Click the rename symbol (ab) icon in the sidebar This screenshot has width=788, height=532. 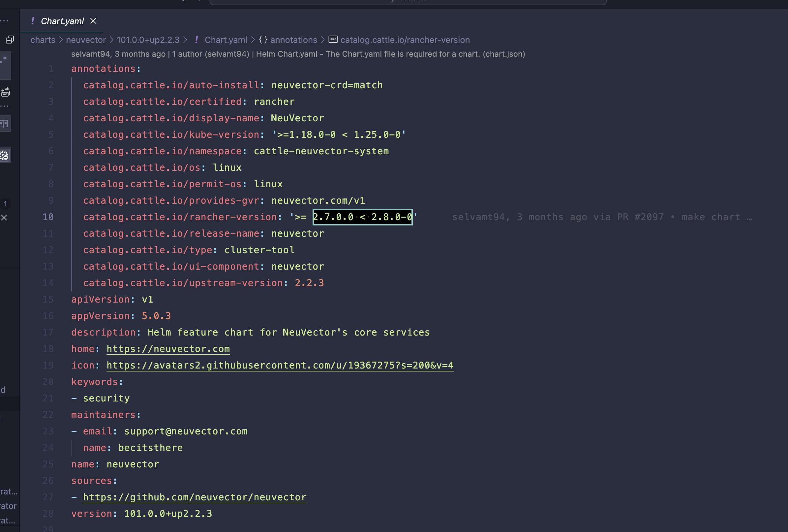coord(5,92)
